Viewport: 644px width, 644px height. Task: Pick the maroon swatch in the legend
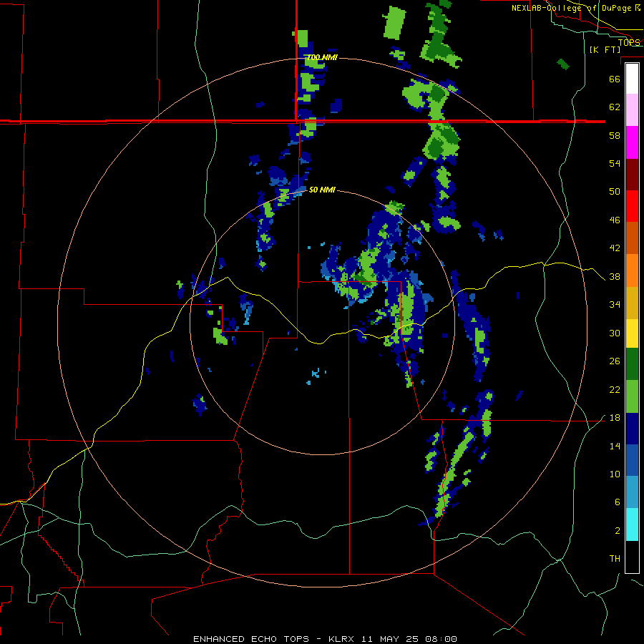[632, 174]
